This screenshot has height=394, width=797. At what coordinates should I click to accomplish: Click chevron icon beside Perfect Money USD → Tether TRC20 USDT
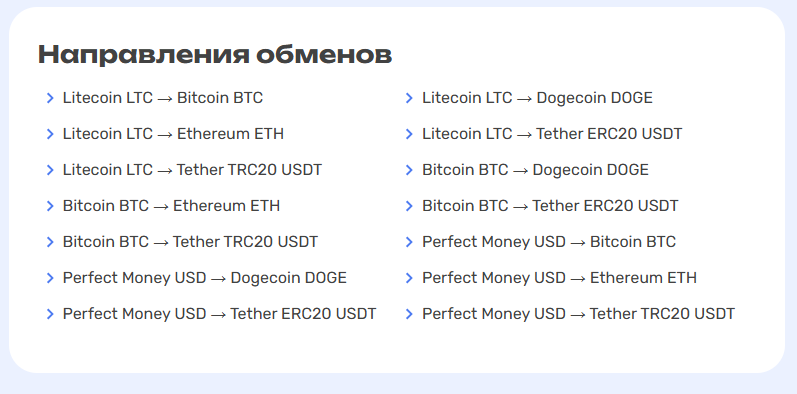(x=409, y=314)
